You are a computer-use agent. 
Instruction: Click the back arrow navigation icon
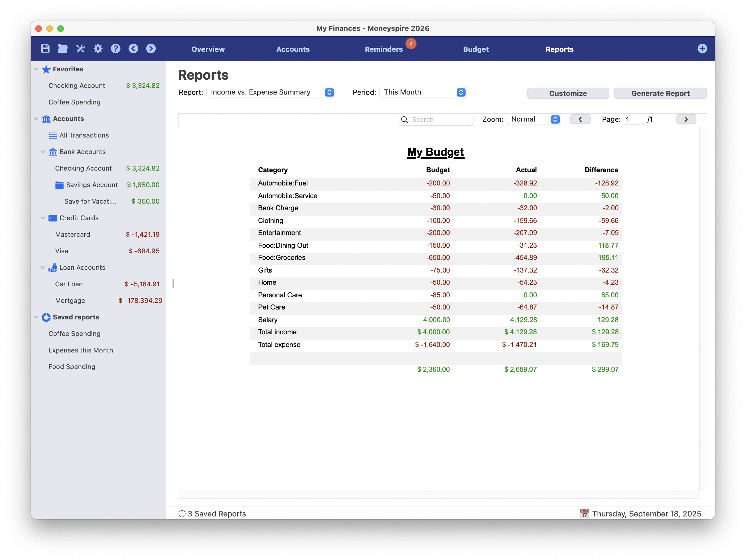[133, 49]
